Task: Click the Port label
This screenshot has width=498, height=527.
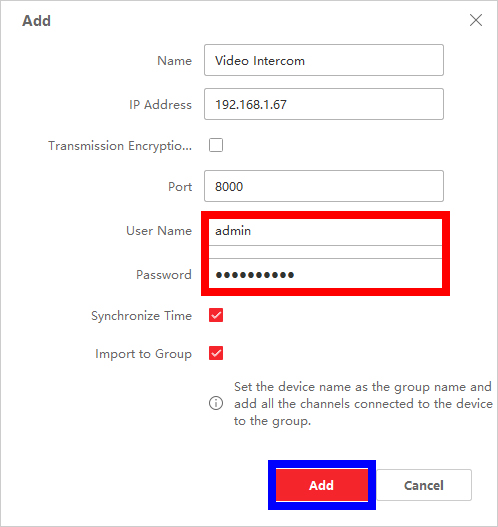Action: [x=180, y=187]
